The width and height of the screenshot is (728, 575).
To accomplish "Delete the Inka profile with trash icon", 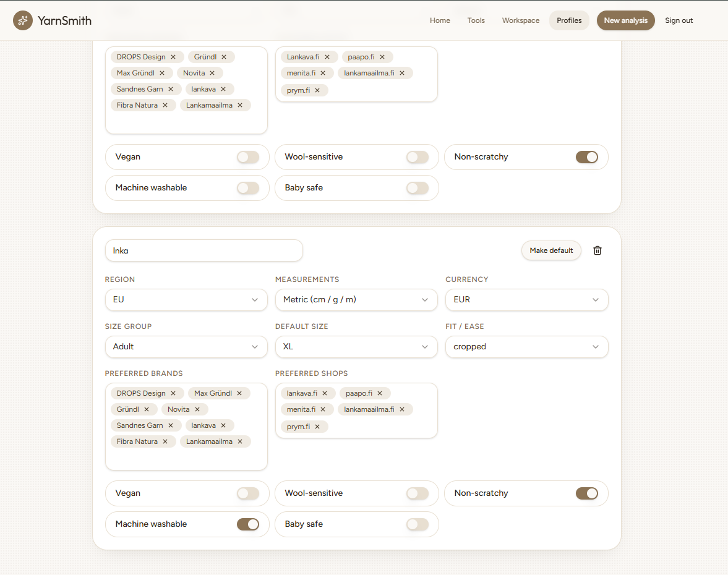I will (x=597, y=250).
